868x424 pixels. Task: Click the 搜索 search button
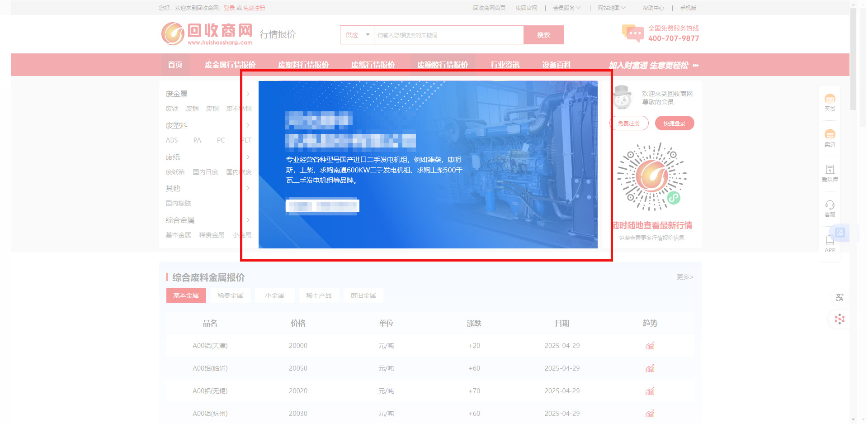[544, 35]
